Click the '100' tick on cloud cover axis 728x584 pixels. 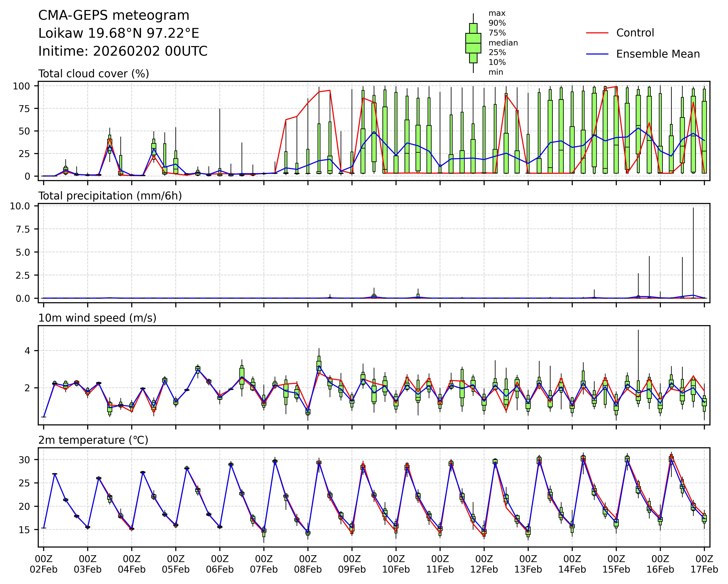point(21,86)
